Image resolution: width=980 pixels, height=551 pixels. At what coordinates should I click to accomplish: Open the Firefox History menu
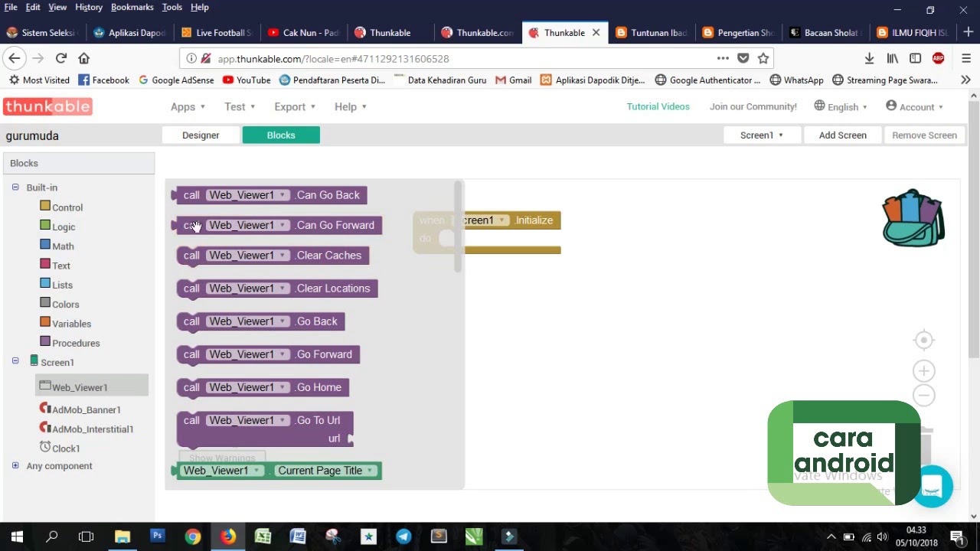pyautogui.click(x=89, y=7)
